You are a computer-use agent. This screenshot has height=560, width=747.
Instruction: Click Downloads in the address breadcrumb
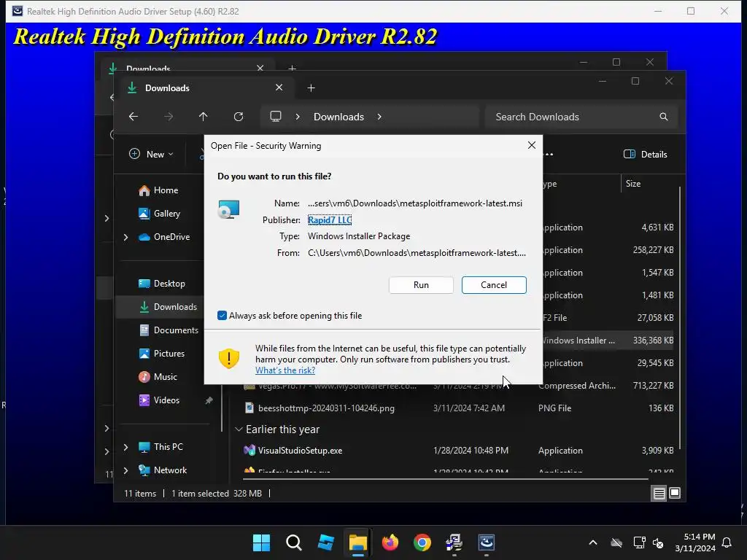[x=338, y=117]
